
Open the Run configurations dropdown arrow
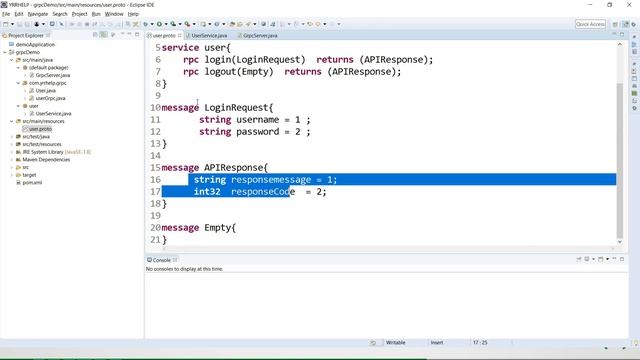tap(166, 24)
